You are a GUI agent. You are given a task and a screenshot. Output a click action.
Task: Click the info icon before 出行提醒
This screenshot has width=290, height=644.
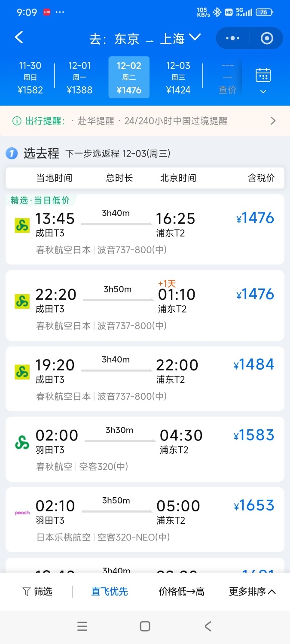[17, 121]
